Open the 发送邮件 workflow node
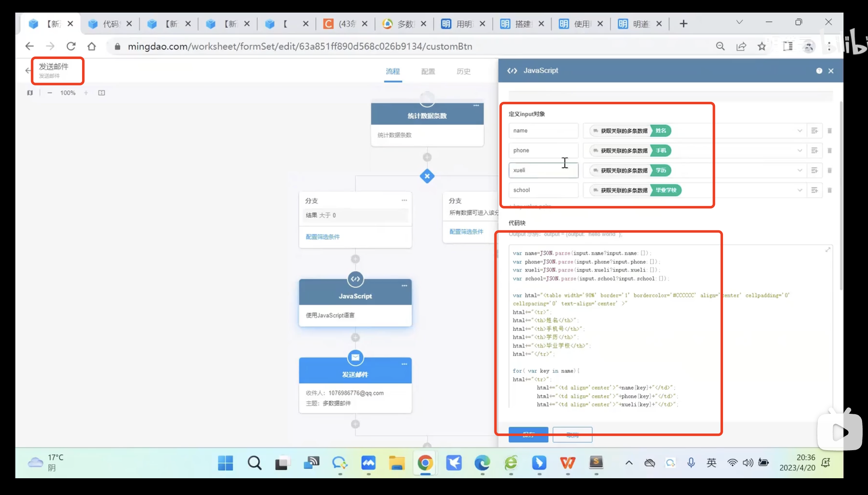The height and width of the screenshot is (495, 868). 355,374
